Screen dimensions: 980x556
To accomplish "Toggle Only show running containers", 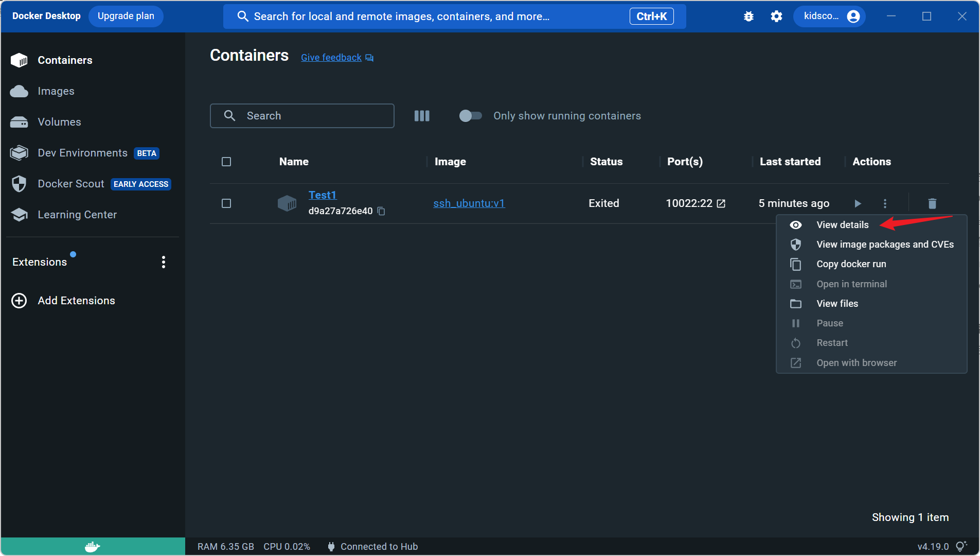I will coord(470,116).
